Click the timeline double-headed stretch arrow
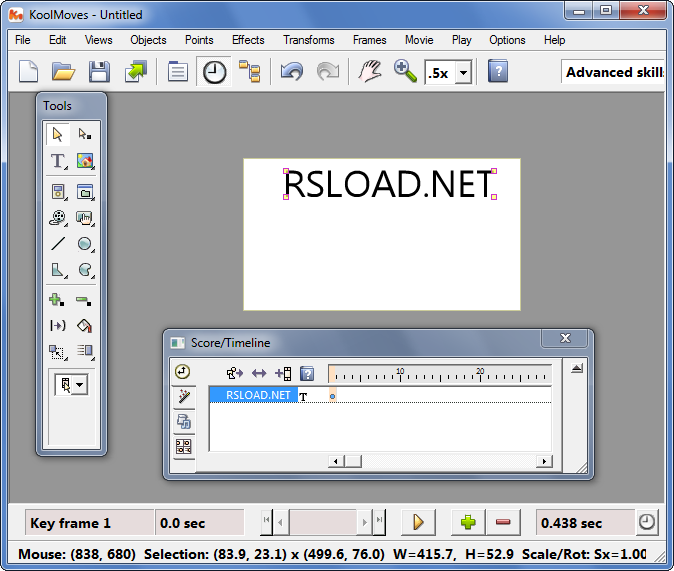The width and height of the screenshot is (674, 571). (259, 373)
